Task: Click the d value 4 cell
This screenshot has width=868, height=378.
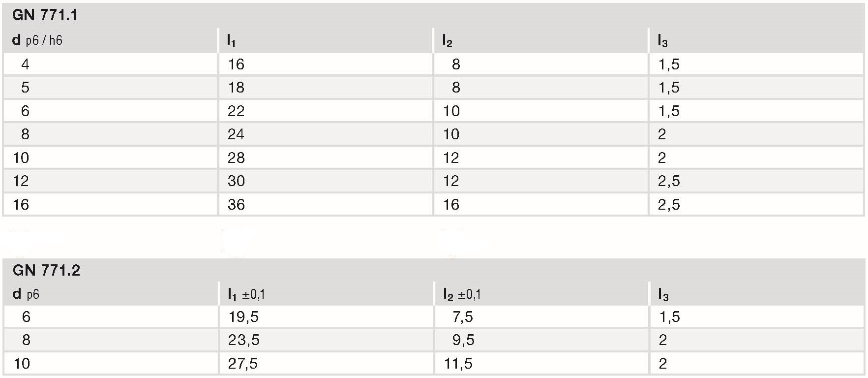Action: pos(25,64)
